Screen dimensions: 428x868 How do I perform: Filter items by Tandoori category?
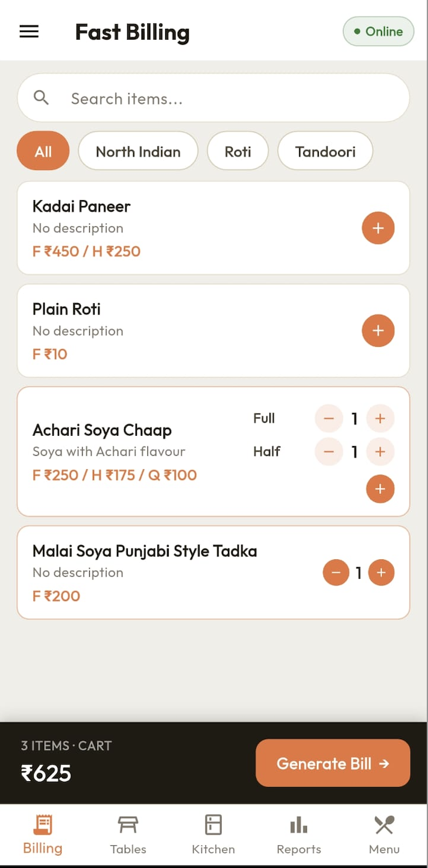point(325,151)
